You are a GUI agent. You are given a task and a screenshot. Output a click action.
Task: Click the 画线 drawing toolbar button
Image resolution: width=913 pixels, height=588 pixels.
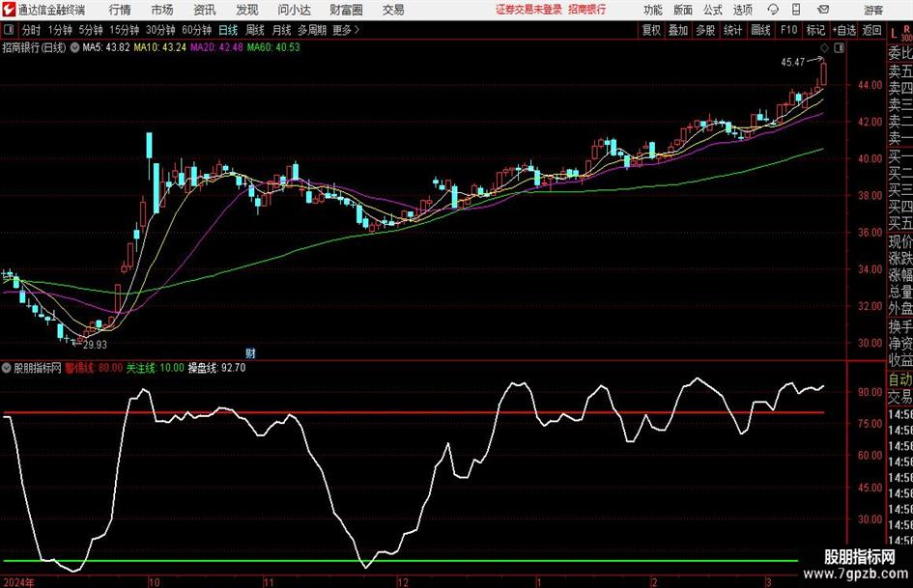coord(760,30)
